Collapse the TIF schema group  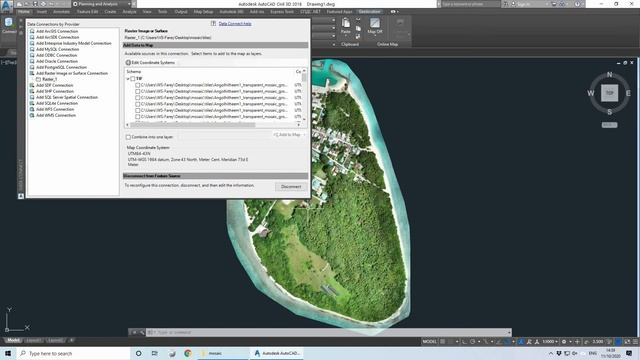coord(128,79)
